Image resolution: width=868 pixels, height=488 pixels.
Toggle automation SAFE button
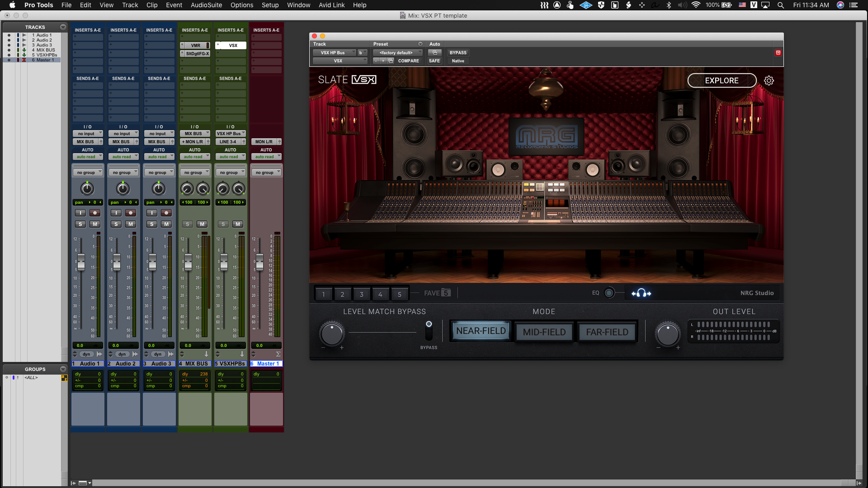(x=434, y=61)
